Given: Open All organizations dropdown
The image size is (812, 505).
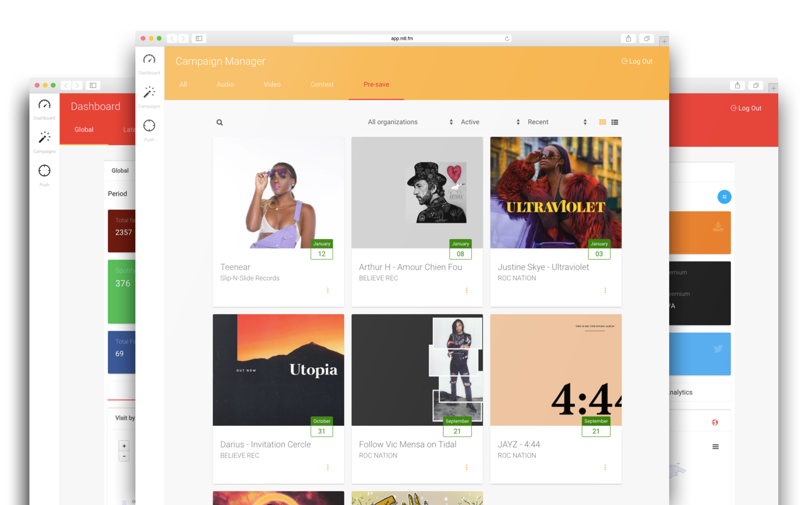Looking at the screenshot, I should point(410,122).
